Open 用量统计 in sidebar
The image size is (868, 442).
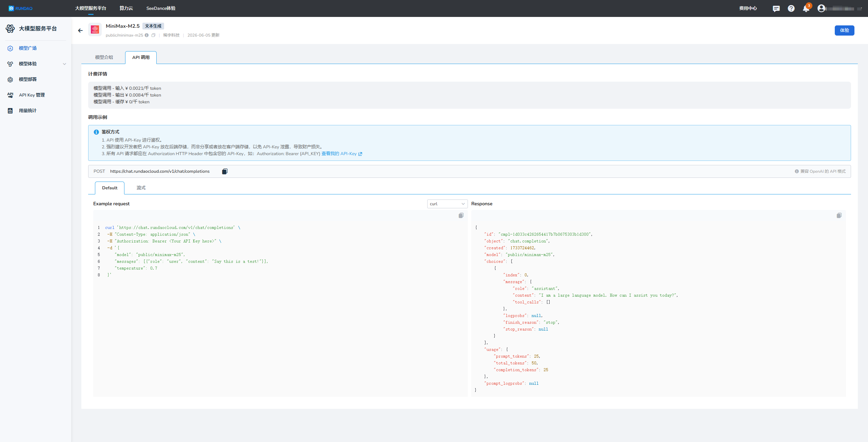[28, 111]
